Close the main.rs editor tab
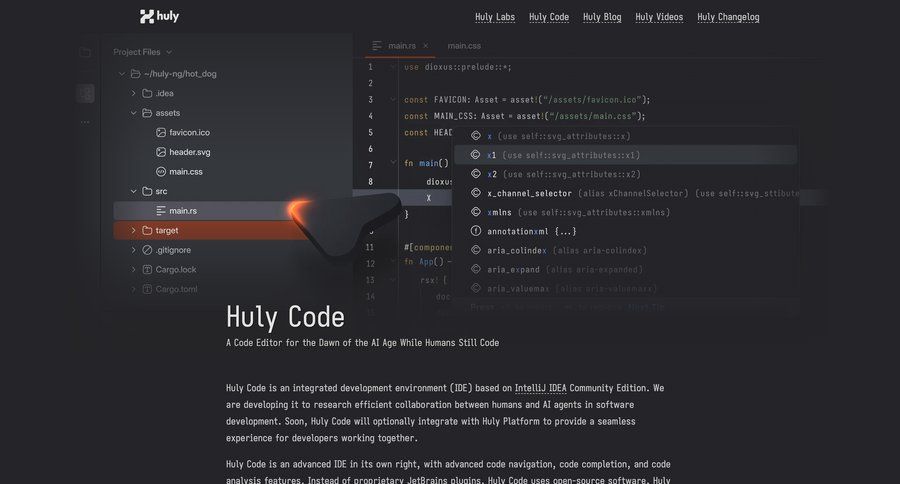The height and width of the screenshot is (484, 900). (x=425, y=46)
